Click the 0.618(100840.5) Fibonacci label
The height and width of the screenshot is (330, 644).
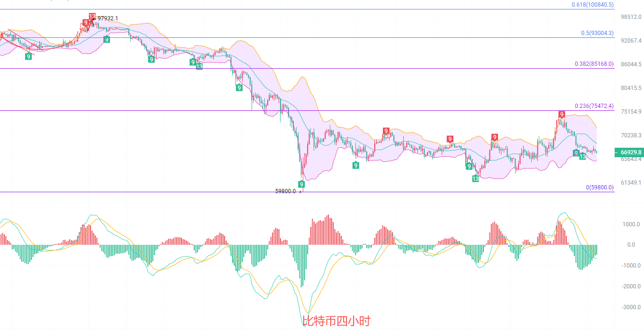click(592, 5)
